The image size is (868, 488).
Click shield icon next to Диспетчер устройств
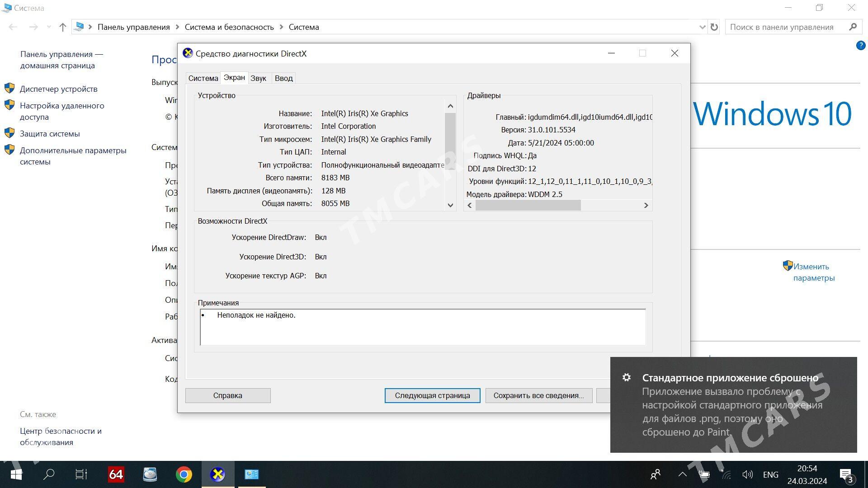9,88
